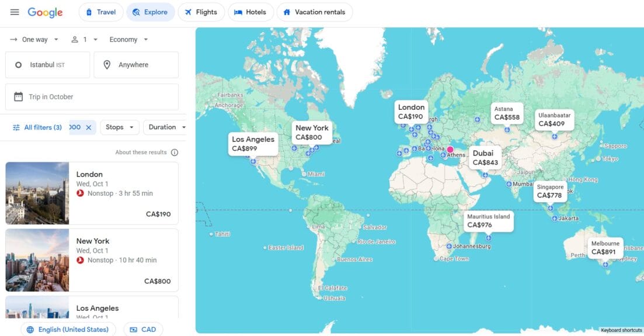Click the Tahiti city dot on map
644x336 pixels.
[x=211, y=234]
